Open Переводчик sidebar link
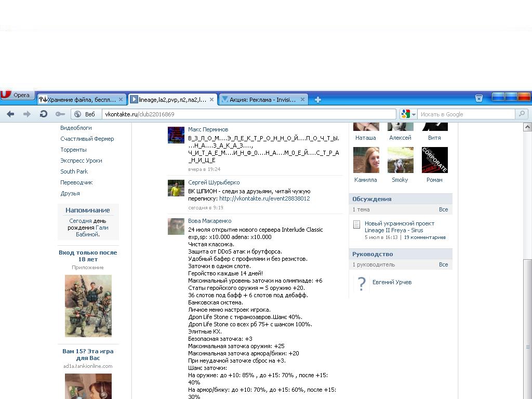This screenshot has height=399, width=532. click(x=76, y=182)
